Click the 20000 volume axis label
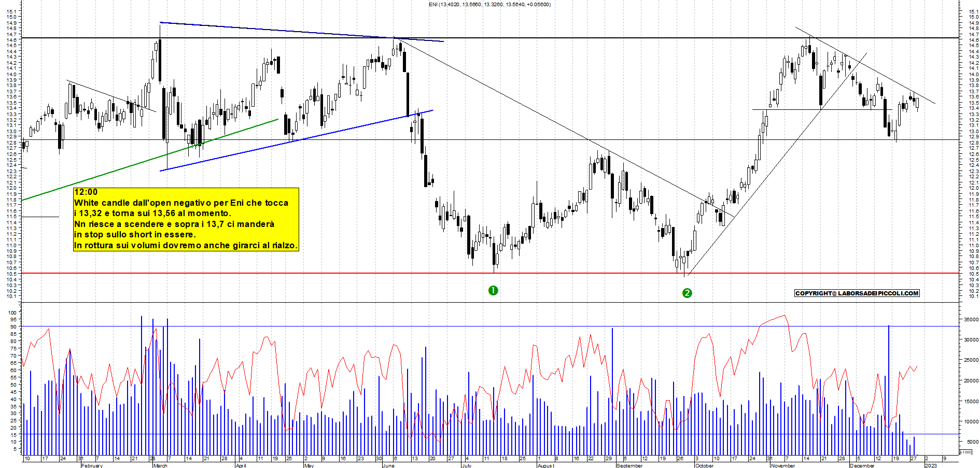 971,381
